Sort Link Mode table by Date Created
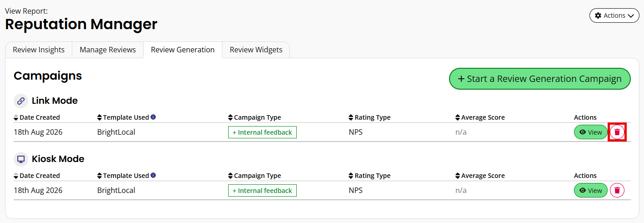644x223 pixels. pyautogui.click(x=37, y=117)
